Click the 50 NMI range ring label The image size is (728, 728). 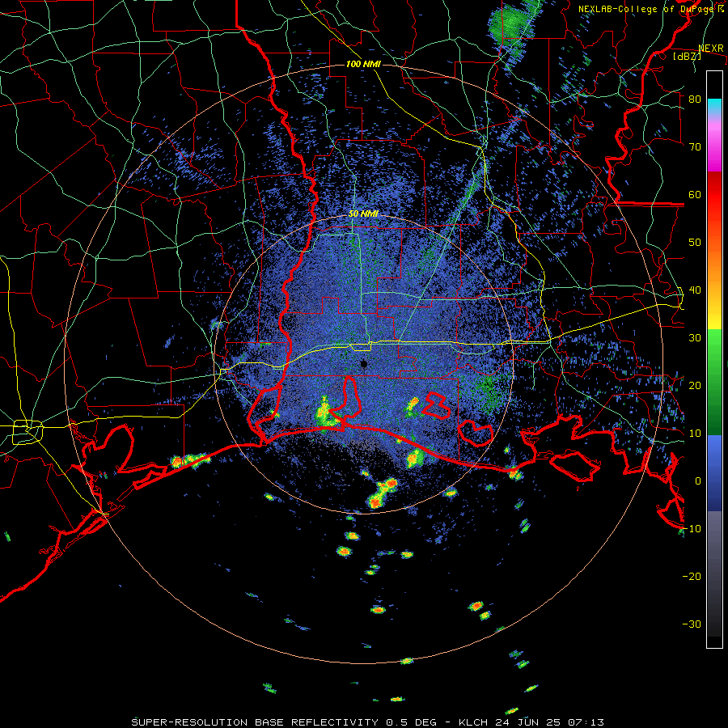click(363, 214)
